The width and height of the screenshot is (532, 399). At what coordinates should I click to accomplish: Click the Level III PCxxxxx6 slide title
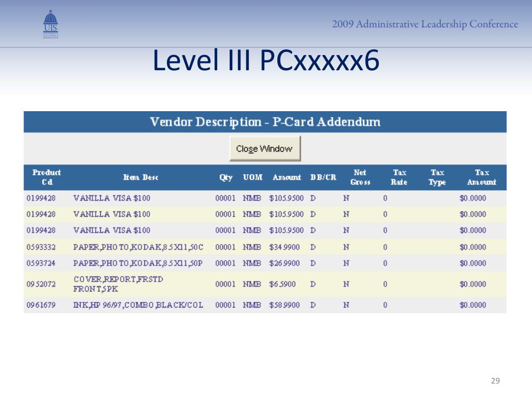[x=265, y=60]
